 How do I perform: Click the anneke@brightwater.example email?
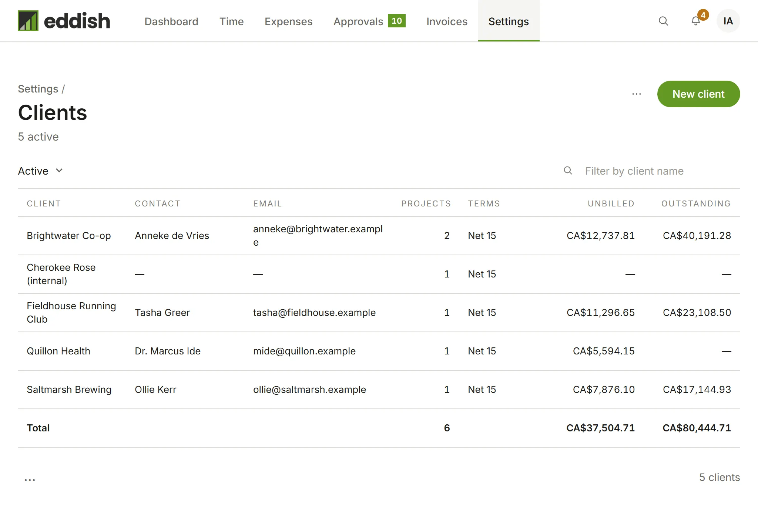tap(318, 236)
